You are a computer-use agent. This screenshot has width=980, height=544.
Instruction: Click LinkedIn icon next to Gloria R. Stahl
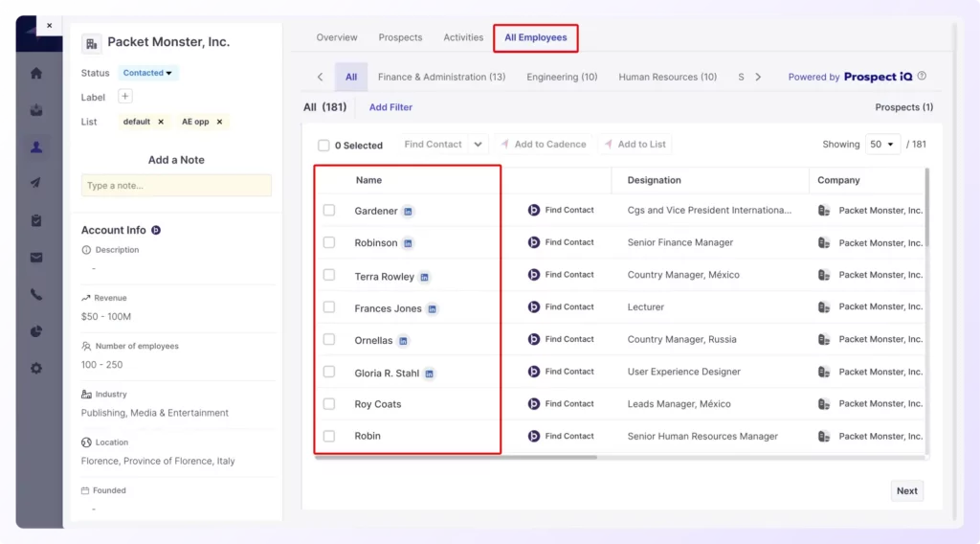click(430, 374)
